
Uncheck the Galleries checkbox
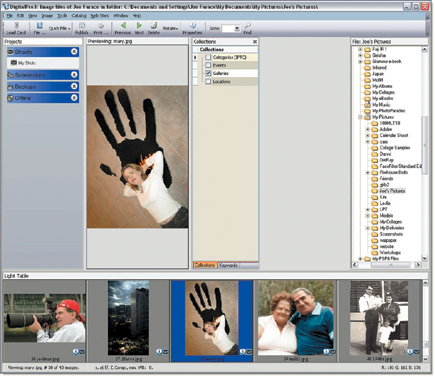tap(208, 73)
